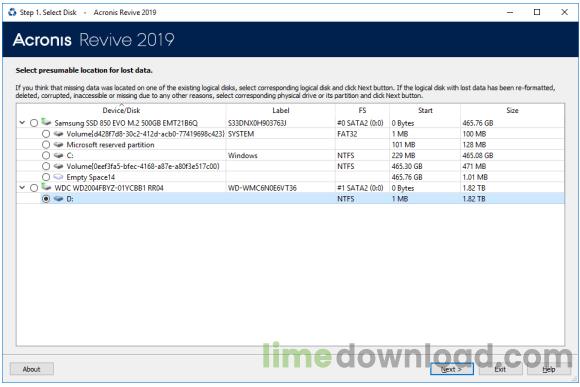Click the 128 MB size cell
Viewport: 580px width, 387px height.
coord(474,145)
